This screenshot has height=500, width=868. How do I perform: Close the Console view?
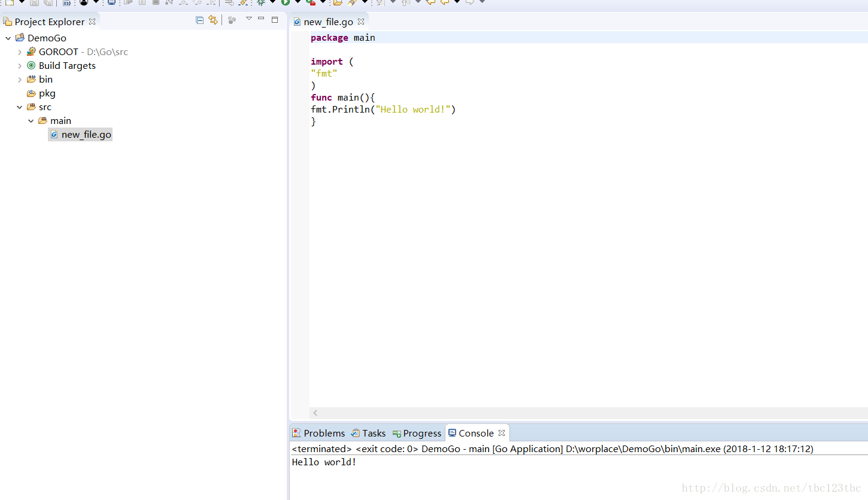coord(502,433)
